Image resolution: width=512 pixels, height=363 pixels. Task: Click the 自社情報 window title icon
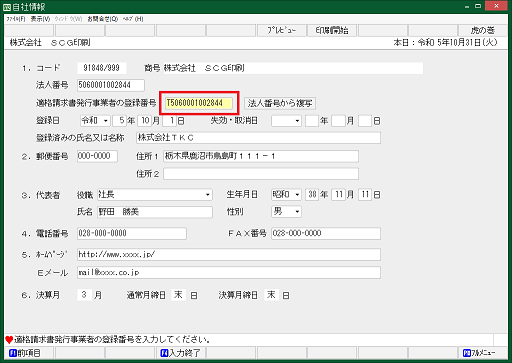[7, 7]
